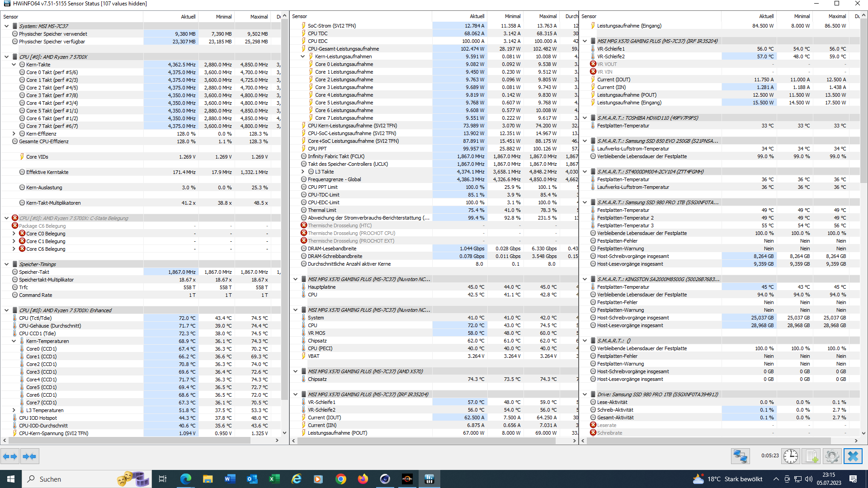Collapse the Speicher-Timings section
Viewport: 868px width, 488px height.
tap(6, 264)
